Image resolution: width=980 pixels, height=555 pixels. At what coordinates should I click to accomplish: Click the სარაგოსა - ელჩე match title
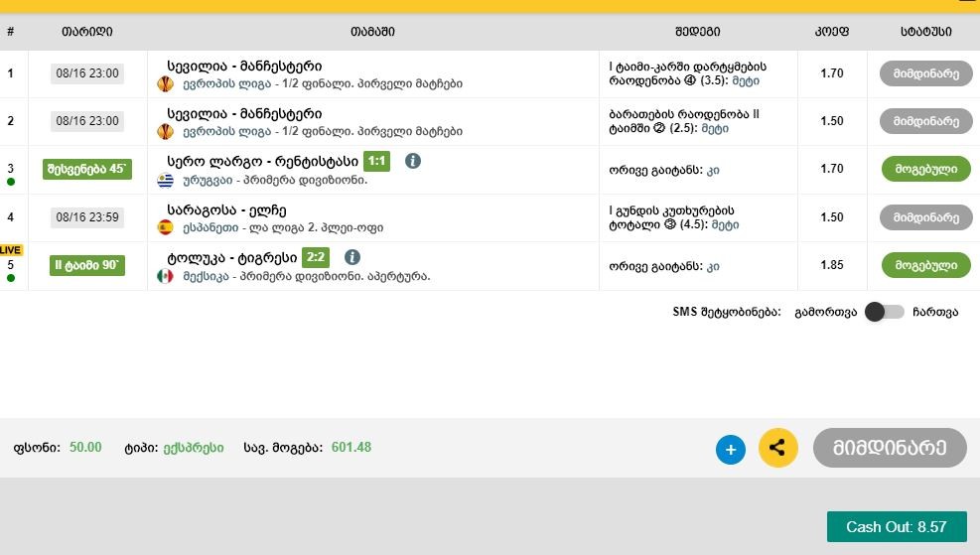tap(226, 210)
